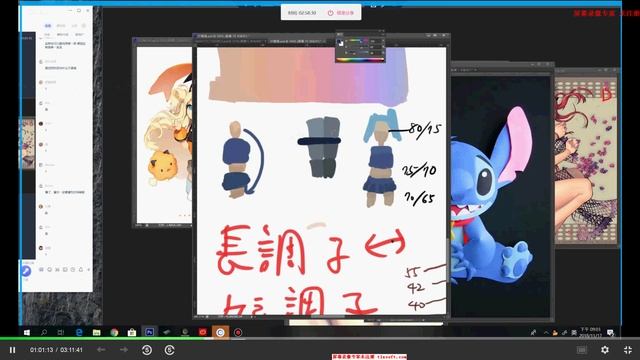Viewport: 640px width, 360px height.
Task: Click the red record circle taskbar icon
Action: pyautogui.click(x=238, y=332)
